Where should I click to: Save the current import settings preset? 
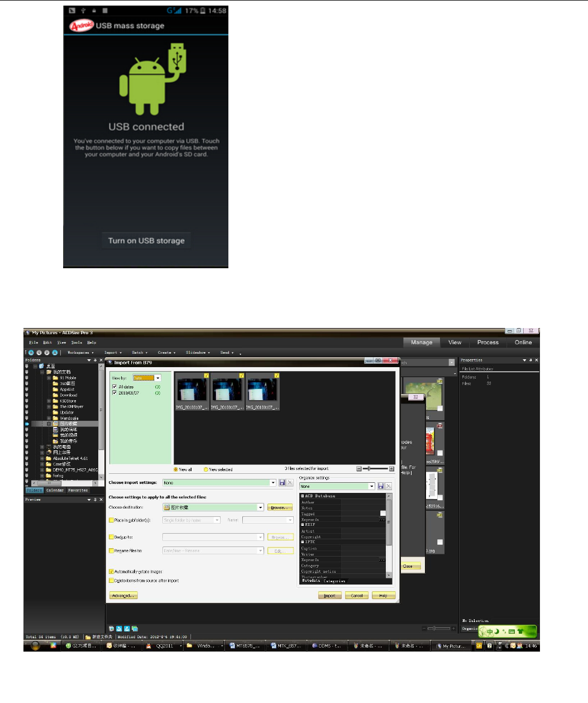(282, 482)
